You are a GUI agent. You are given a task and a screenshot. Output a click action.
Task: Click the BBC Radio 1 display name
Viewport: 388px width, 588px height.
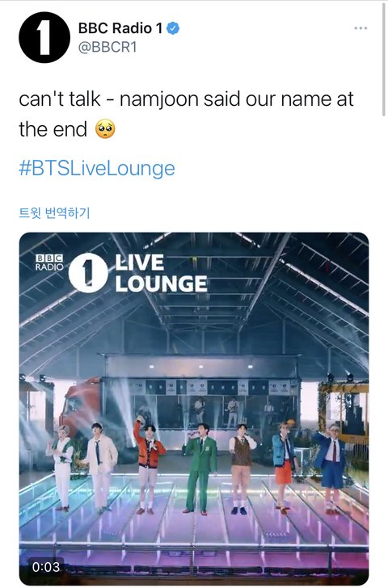(120, 28)
